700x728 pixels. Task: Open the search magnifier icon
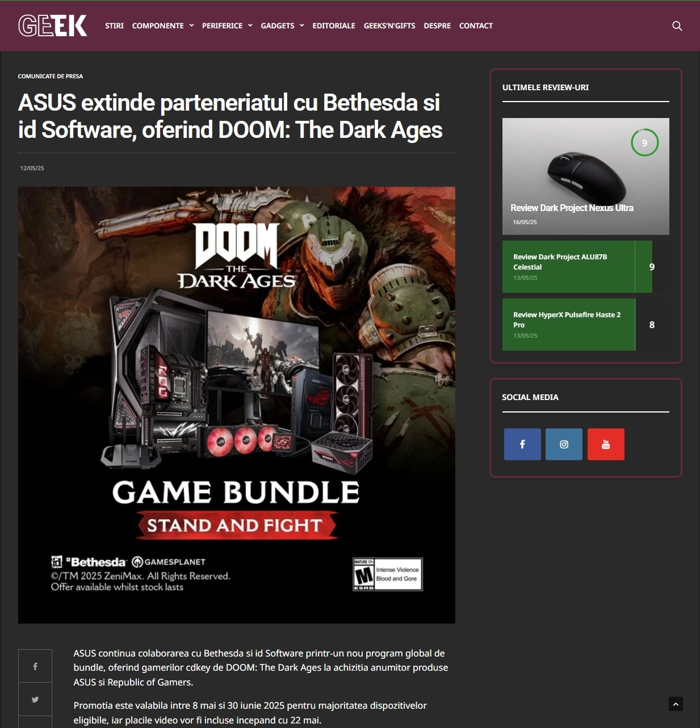click(x=677, y=26)
